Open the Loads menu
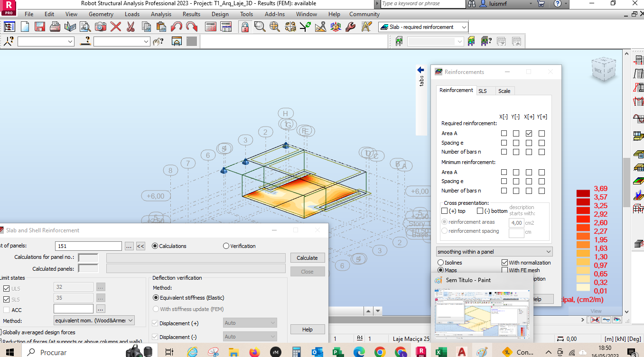Screen dimensions: 644x357 click(x=132, y=14)
